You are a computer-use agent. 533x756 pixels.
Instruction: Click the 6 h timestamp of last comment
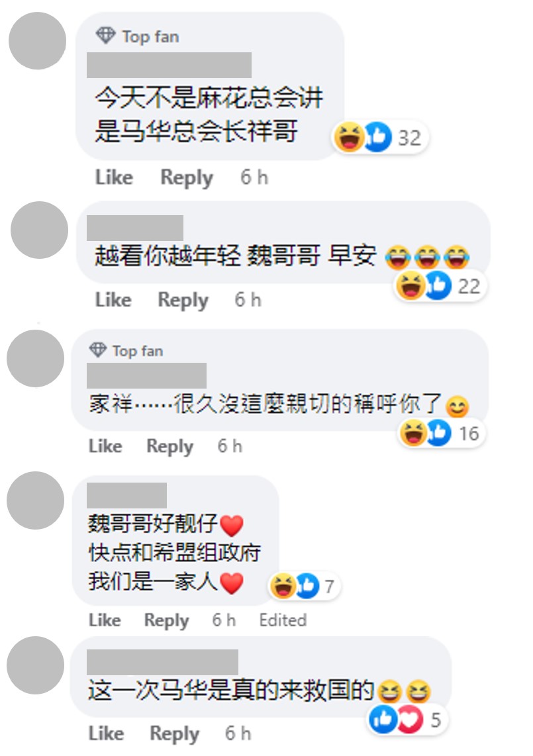tap(238, 733)
